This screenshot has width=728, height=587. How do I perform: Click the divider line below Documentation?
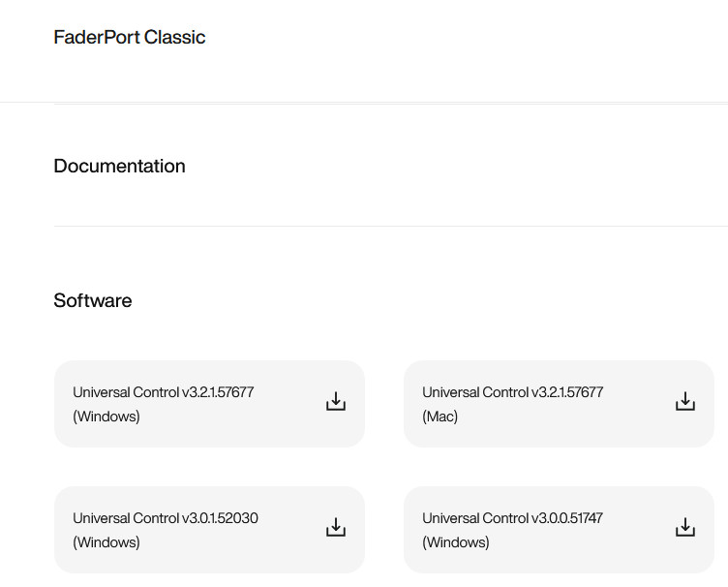[387, 227]
